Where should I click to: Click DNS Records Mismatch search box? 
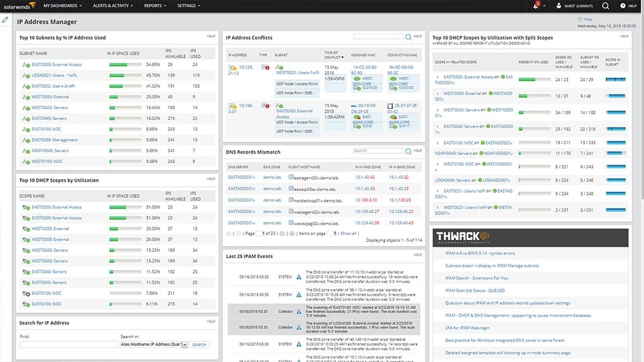[378, 151]
